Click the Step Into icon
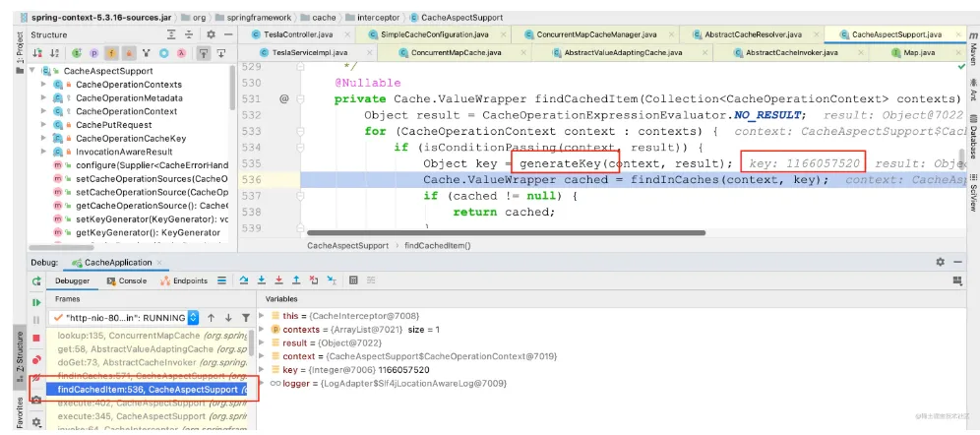Screen dimensions: 980x435 tap(262, 280)
